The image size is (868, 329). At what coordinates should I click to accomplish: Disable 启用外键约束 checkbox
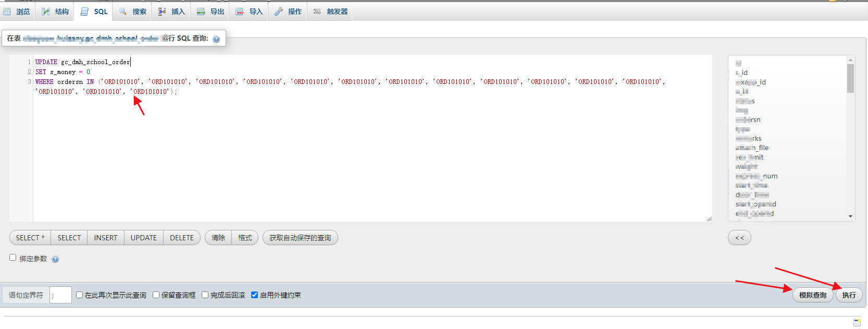coord(255,295)
